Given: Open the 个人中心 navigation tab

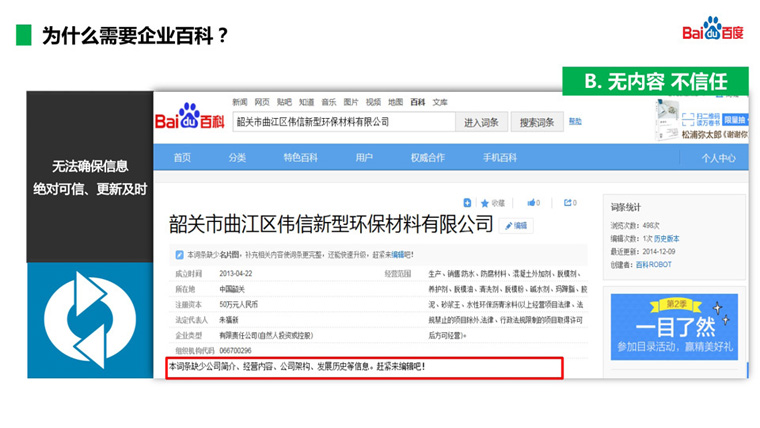Looking at the screenshot, I should click(x=718, y=158).
